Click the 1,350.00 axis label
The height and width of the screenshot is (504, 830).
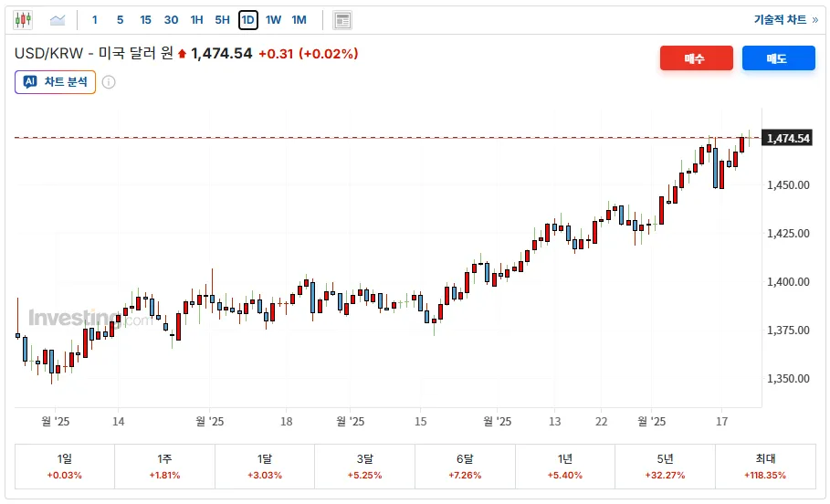coord(788,379)
